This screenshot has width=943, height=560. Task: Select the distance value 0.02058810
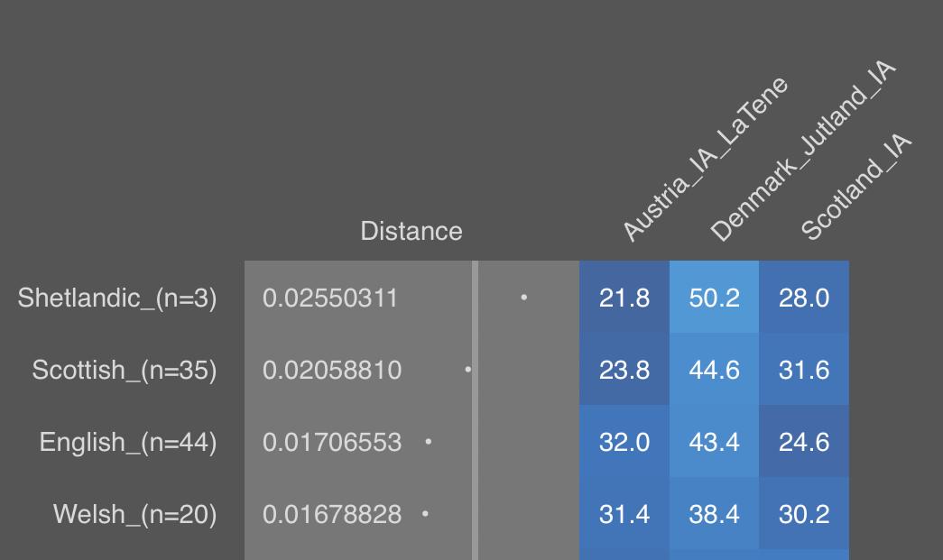tap(332, 370)
